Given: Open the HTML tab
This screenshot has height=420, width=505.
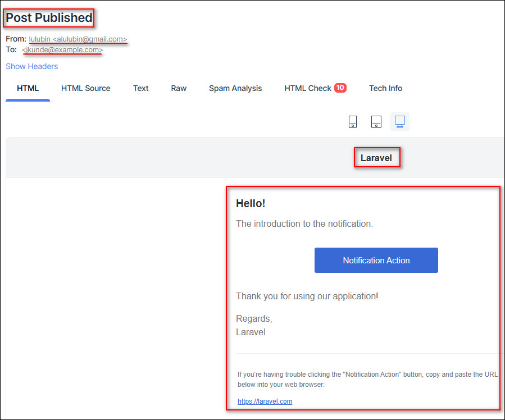Looking at the screenshot, I should click(x=28, y=88).
